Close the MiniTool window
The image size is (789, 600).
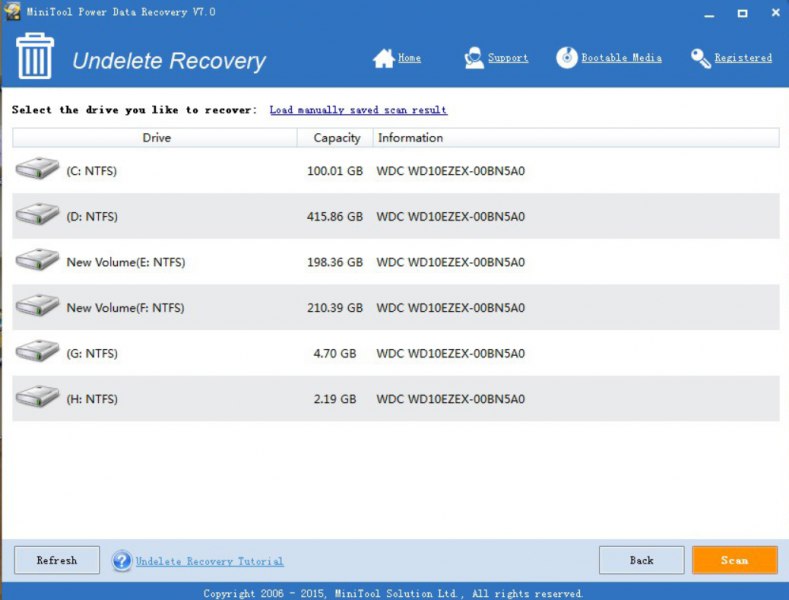[775, 13]
